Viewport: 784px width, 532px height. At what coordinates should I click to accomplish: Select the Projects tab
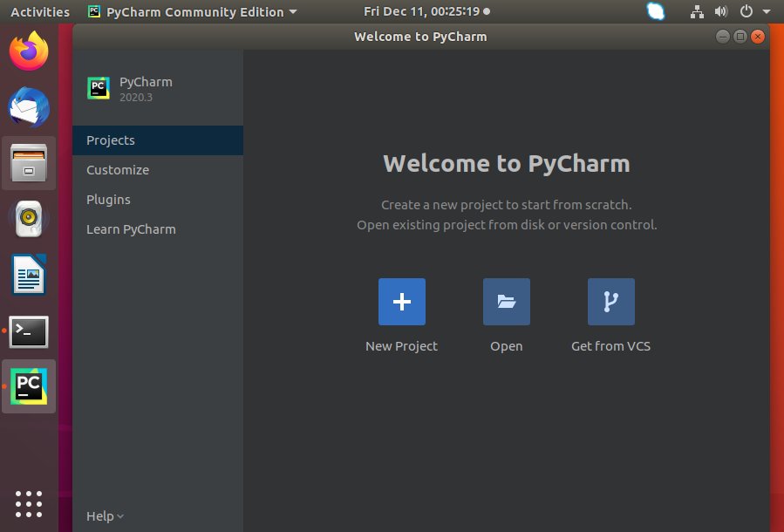[158, 140]
